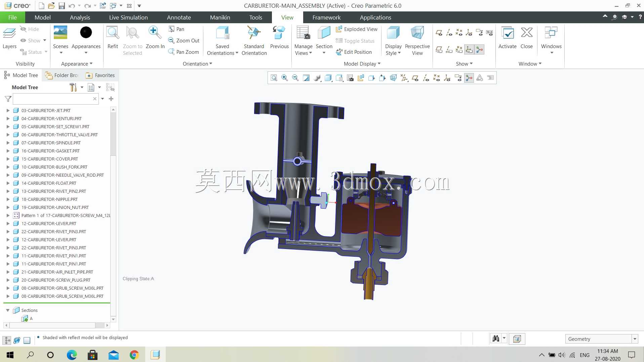644x362 pixels.
Task: Open the Scenes gallery
Action: [61, 40]
